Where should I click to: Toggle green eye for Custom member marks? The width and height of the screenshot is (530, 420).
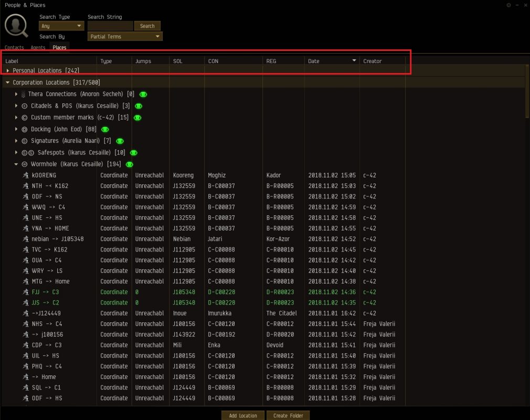click(x=137, y=118)
